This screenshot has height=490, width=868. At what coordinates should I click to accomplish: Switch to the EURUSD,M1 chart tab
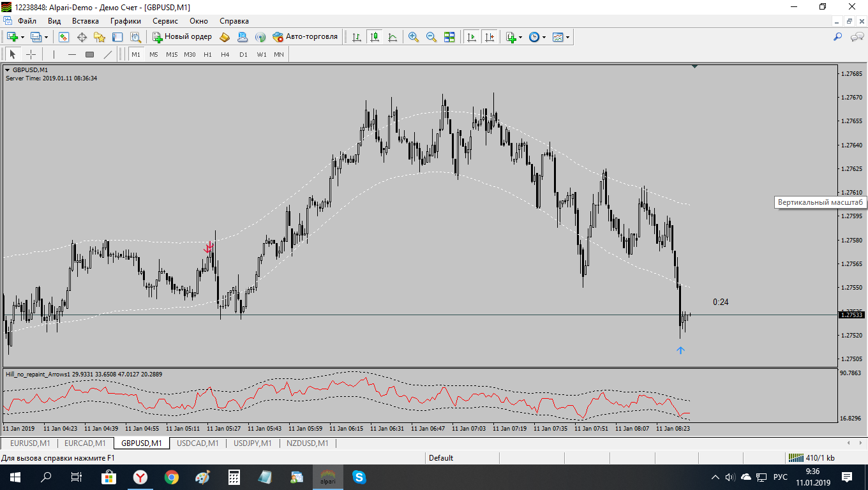tap(30, 443)
